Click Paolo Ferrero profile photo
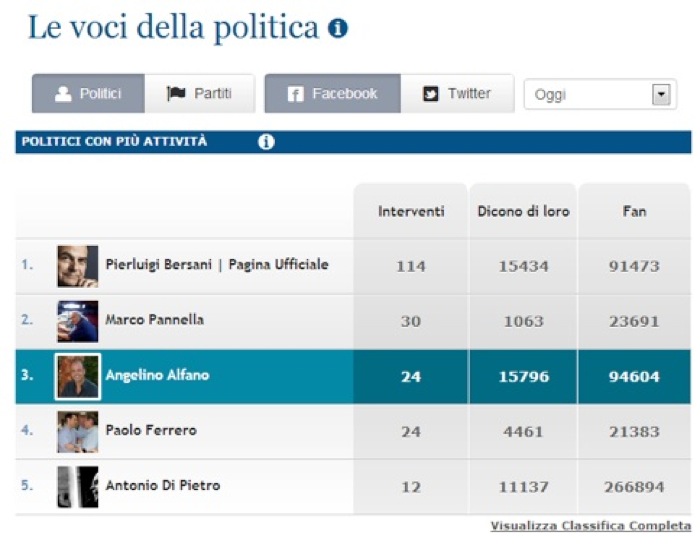This screenshot has height=548, width=700. click(x=77, y=431)
